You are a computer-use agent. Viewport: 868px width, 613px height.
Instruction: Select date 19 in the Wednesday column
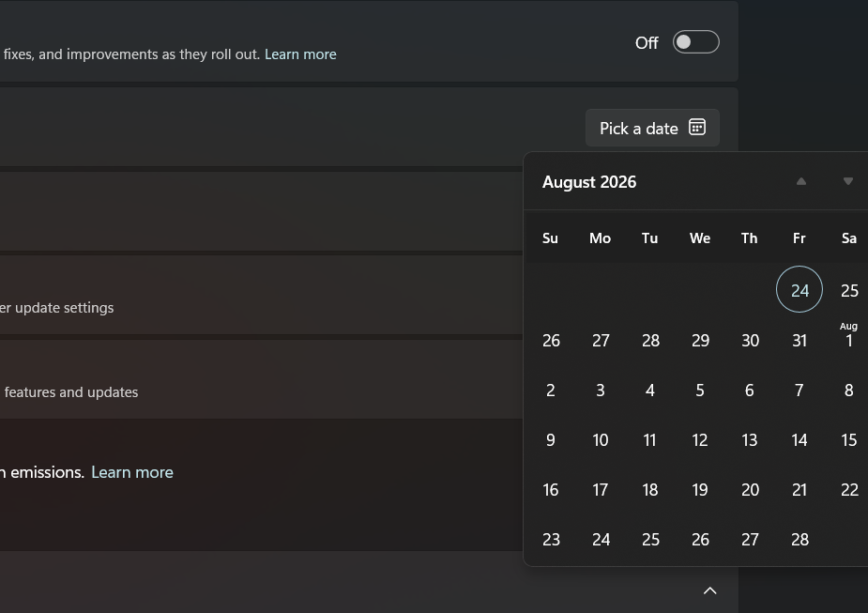coord(700,490)
